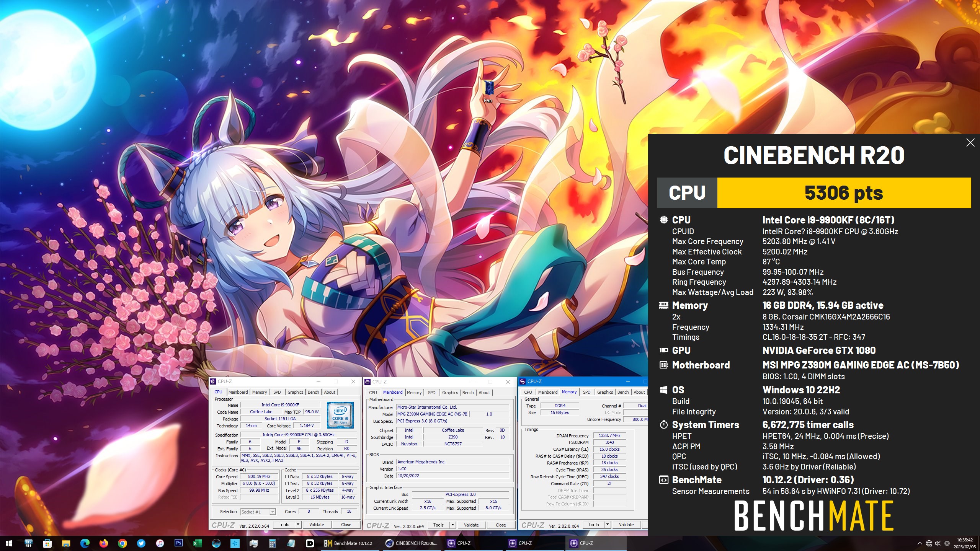Image resolution: width=980 pixels, height=551 pixels.
Task: Switch to Mainboard tab in CPU-Z processor window
Action: tap(238, 392)
